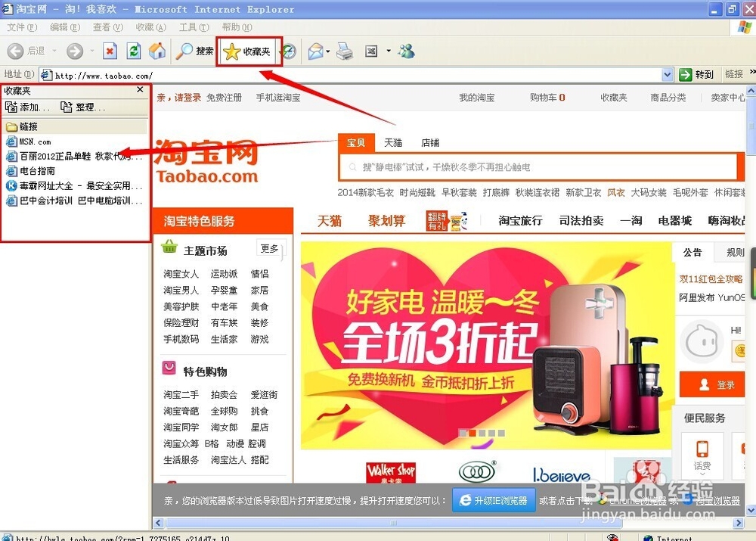Viewport: 756px width, 541px height.
Task: Close the 收藏夹 side panel
Action: tap(141, 90)
